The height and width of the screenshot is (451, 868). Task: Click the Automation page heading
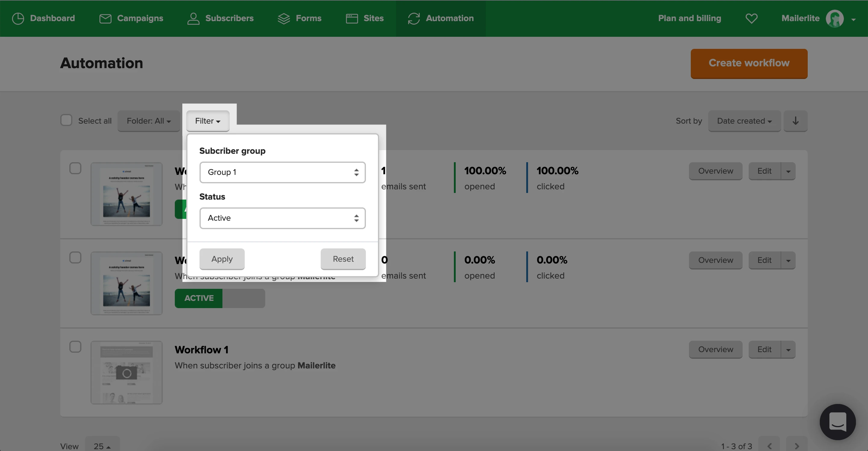(x=102, y=63)
